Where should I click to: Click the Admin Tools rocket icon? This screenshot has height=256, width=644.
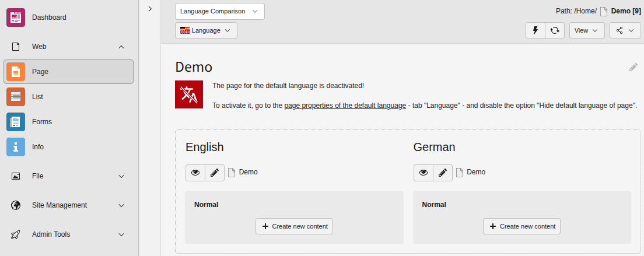coord(16,234)
